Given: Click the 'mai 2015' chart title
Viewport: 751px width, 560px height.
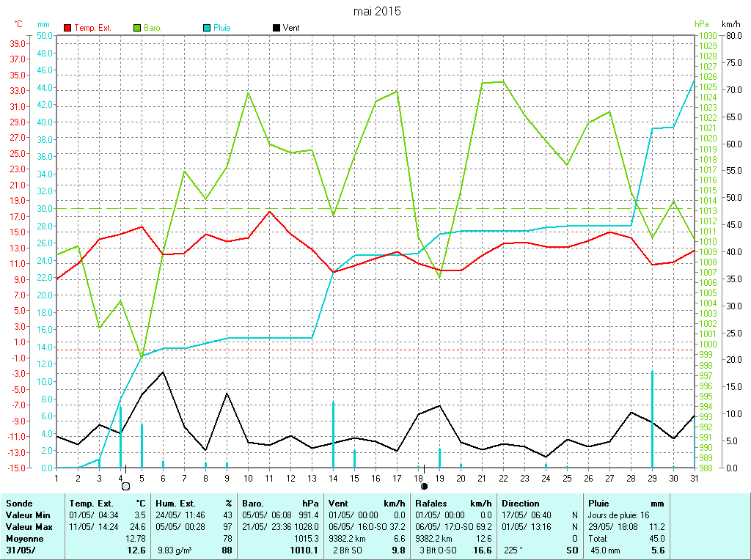Looking at the screenshot, I should (x=377, y=11).
